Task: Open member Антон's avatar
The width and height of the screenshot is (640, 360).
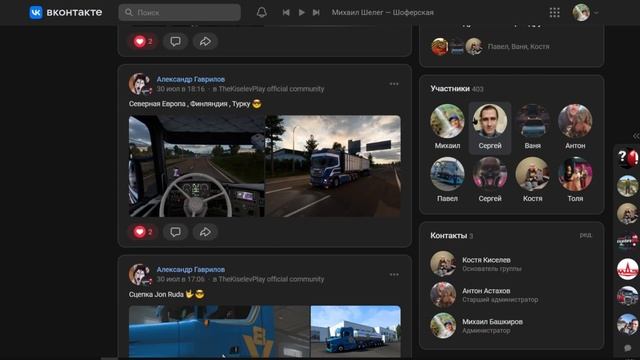Action: pos(575,121)
